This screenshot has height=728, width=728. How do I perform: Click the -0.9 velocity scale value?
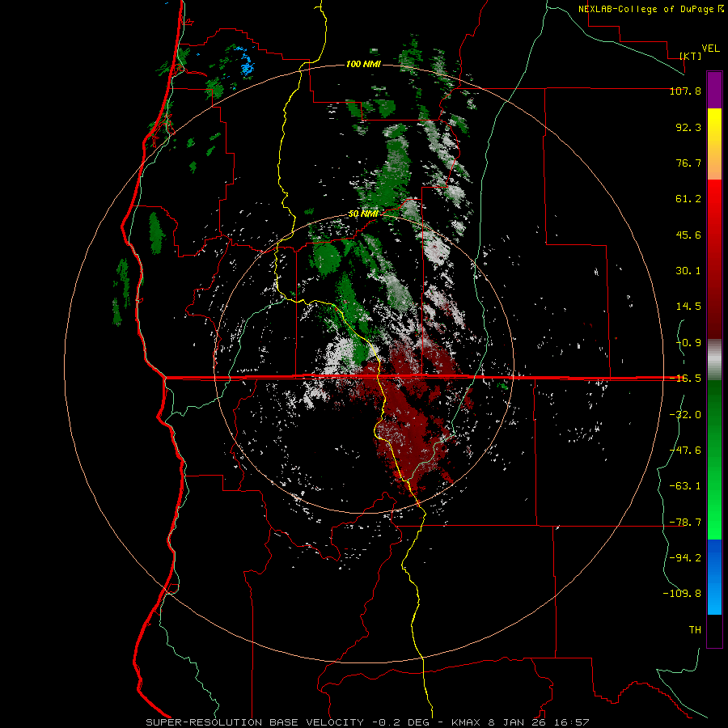[688, 343]
